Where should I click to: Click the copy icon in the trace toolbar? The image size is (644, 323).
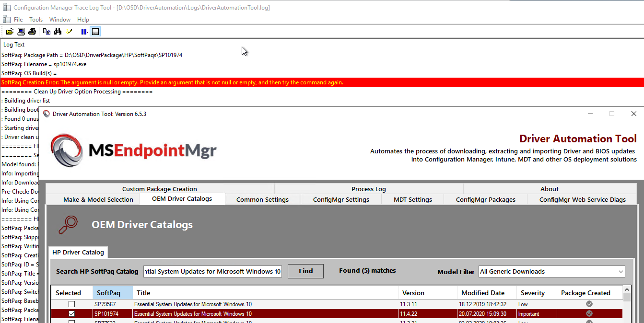pyautogui.click(x=47, y=31)
